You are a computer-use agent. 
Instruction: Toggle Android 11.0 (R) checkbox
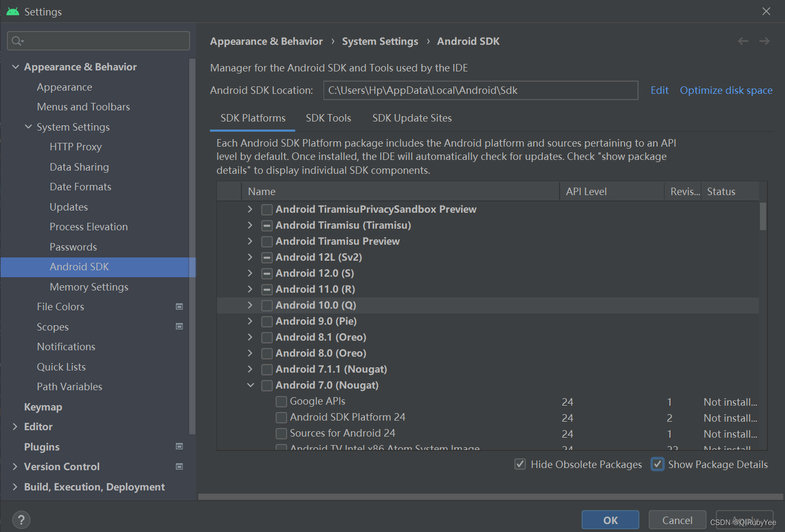(267, 289)
